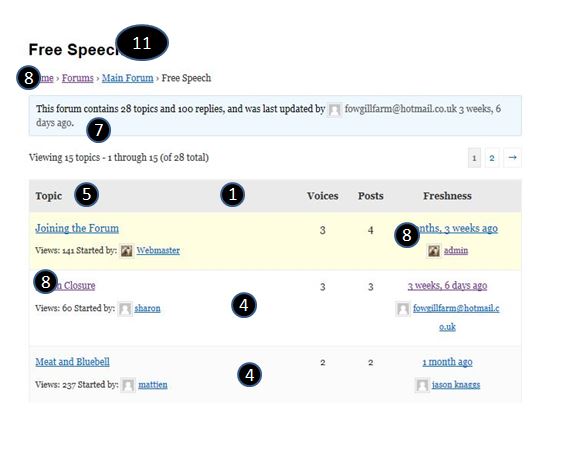Click the admin avatar in Freshness column
Image resolution: width=561 pixels, height=454 pixels.
(x=433, y=251)
